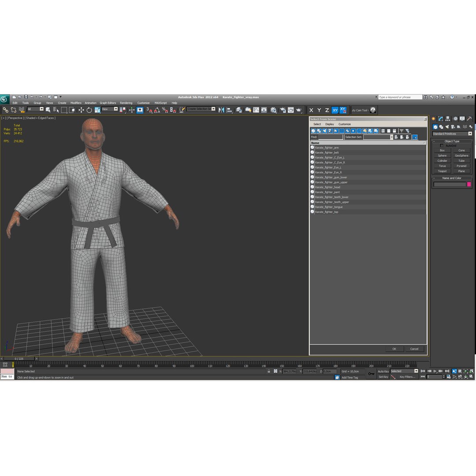The image size is (476, 476).
Task: Toggle the AutoGrid checkbox
Action: coord(442,145)
